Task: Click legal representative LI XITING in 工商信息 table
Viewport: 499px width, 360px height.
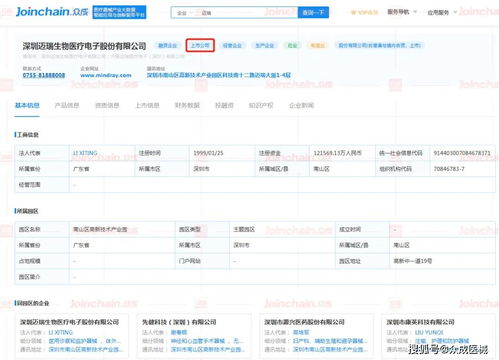Action: (x=85, y=153)
